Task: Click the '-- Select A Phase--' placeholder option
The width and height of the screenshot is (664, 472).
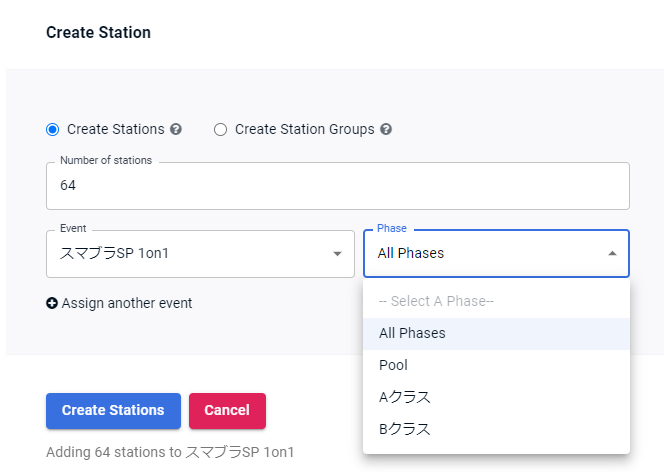Action: point(436,301)
